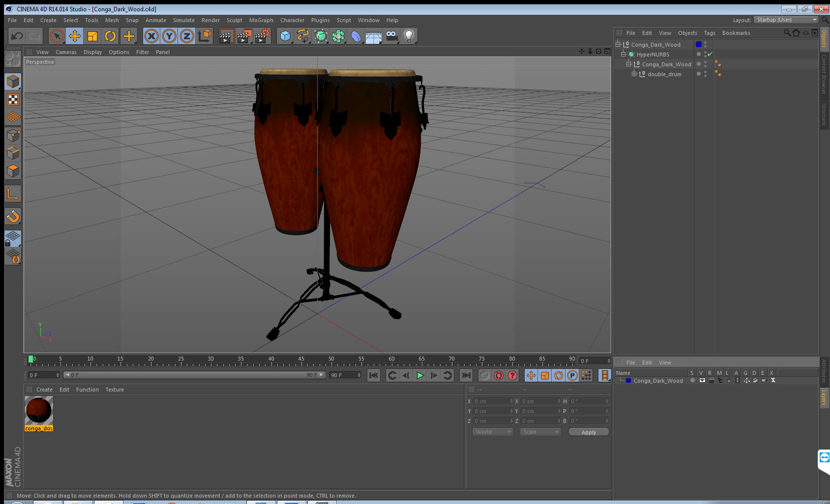Add a Cube primitive object
The height and width of the screenshot is (504, 830).
point(285,36)
